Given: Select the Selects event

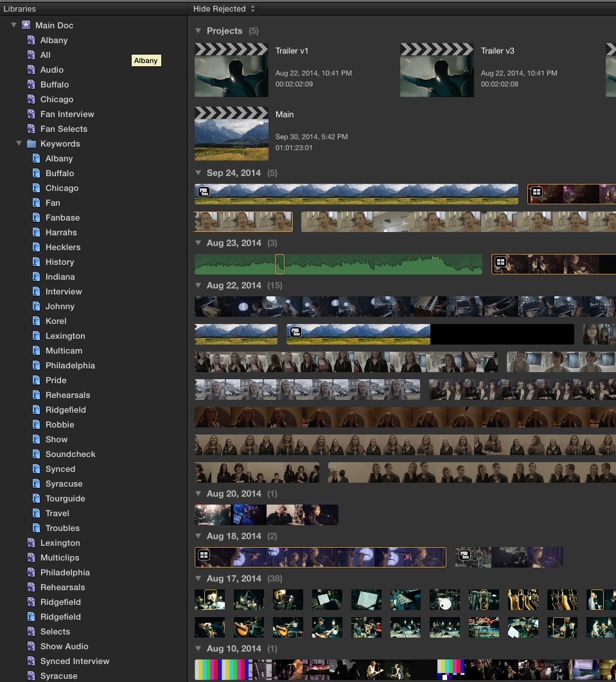Looking at the screenshot, I should [55, 632].
